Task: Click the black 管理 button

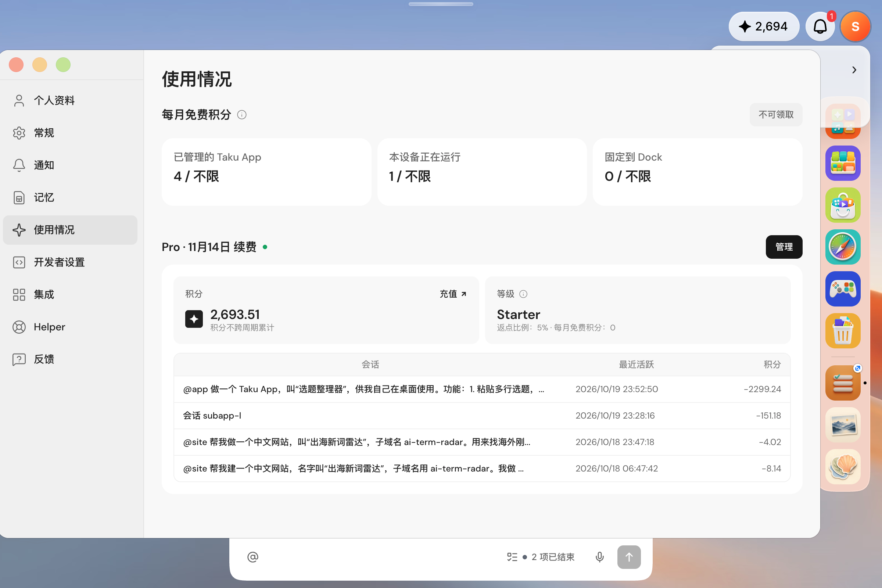Action: click(784, 247)
